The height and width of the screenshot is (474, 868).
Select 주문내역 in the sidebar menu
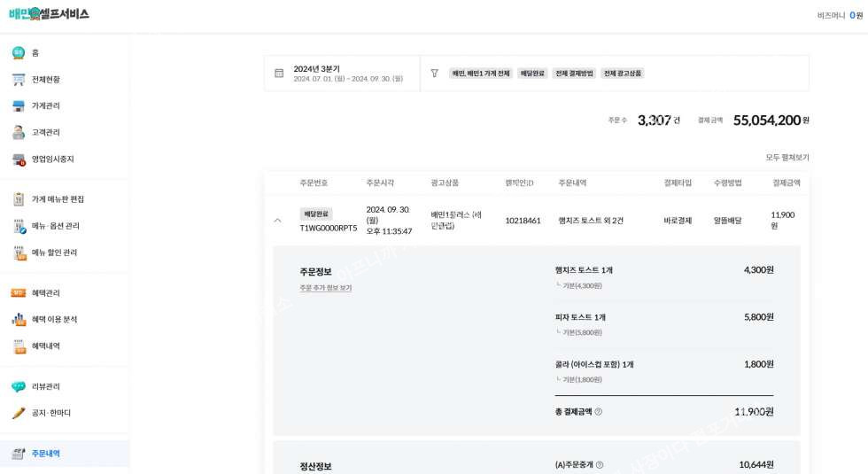click(x=46, y=454)
